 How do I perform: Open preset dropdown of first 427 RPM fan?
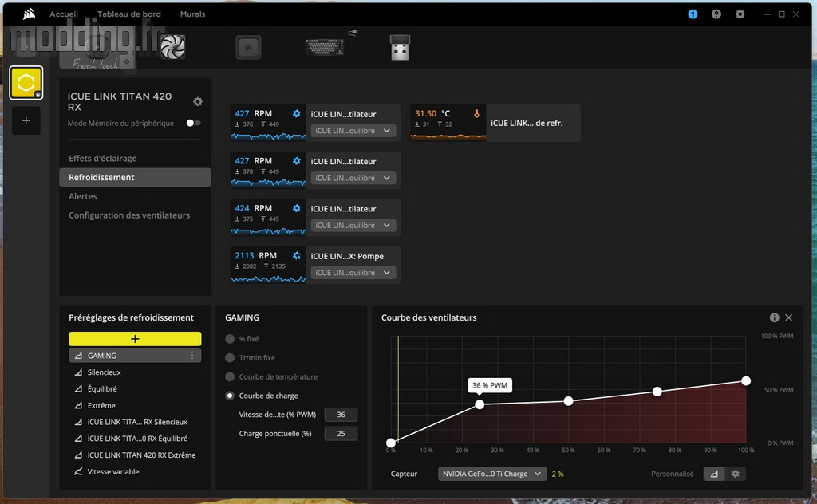click(x=353, y=131)
